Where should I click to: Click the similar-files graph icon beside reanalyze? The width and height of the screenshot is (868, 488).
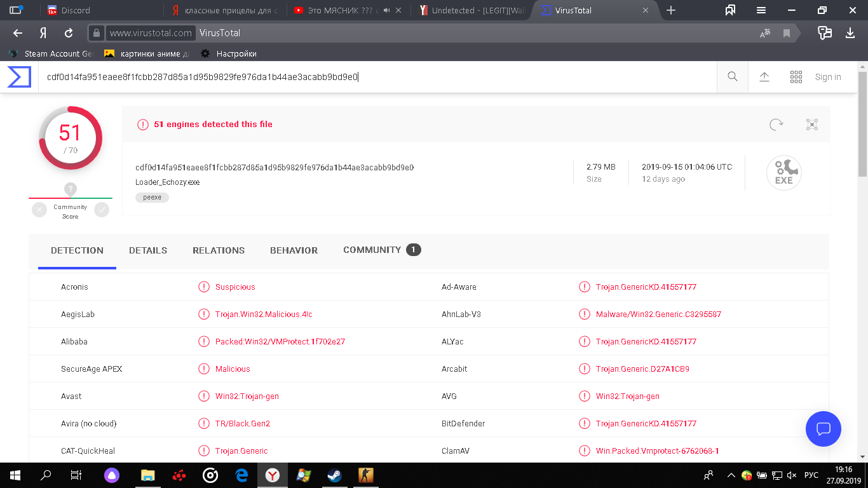811,125
